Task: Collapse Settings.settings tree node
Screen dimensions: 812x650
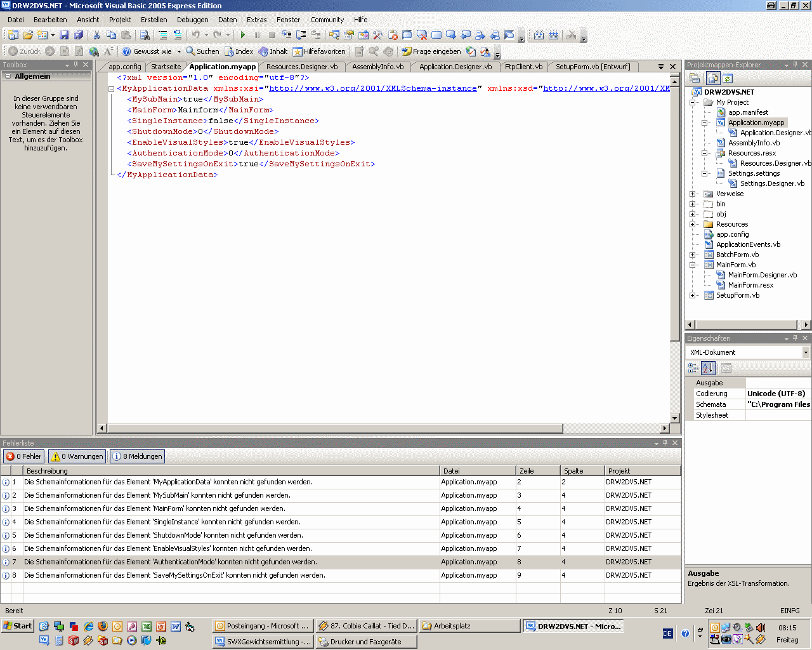Action: pos(705,173)
